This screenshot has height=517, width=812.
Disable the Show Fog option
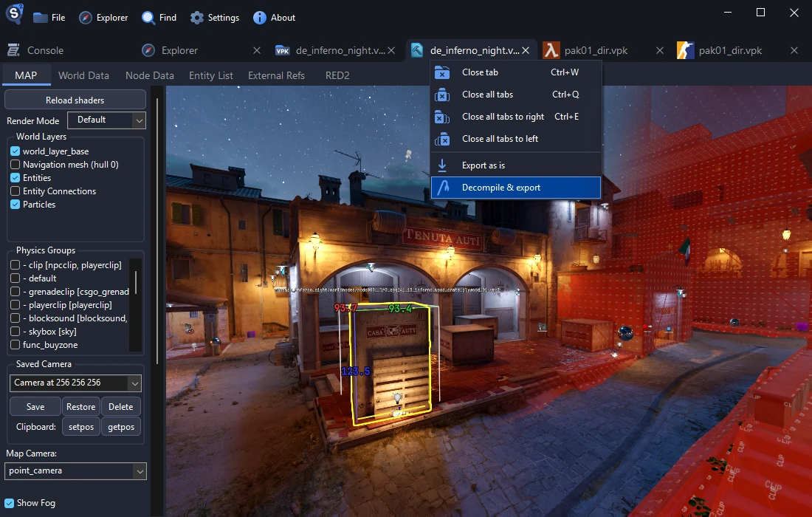tap(9, 503)
